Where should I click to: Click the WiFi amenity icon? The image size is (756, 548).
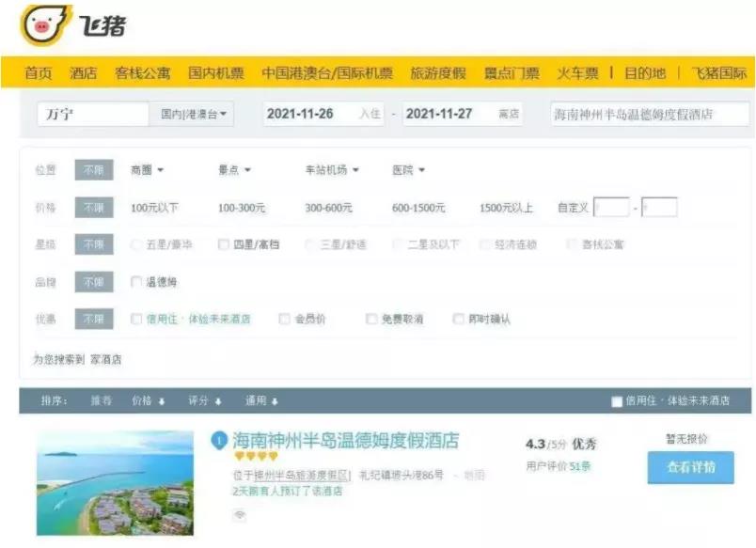pos(240,515)
